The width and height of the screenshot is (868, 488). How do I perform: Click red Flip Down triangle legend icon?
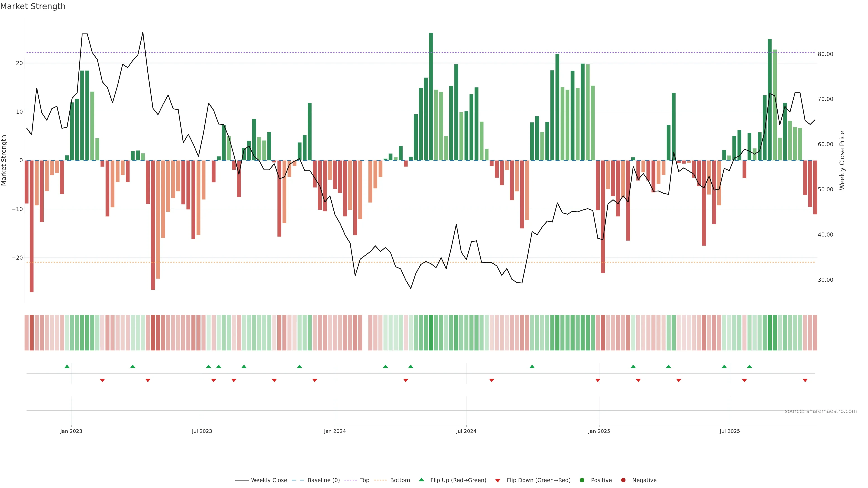pyautogui.click(x=498, y=480)
